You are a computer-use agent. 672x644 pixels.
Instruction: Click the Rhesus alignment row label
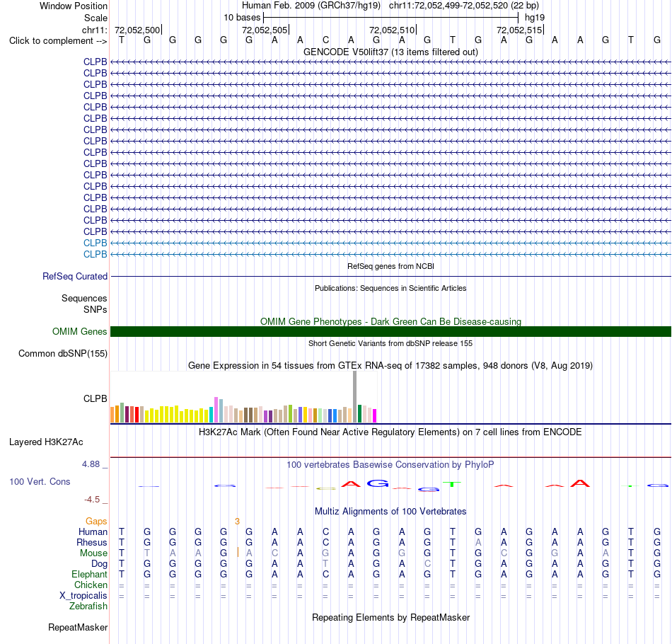click(x=92, y=542)
